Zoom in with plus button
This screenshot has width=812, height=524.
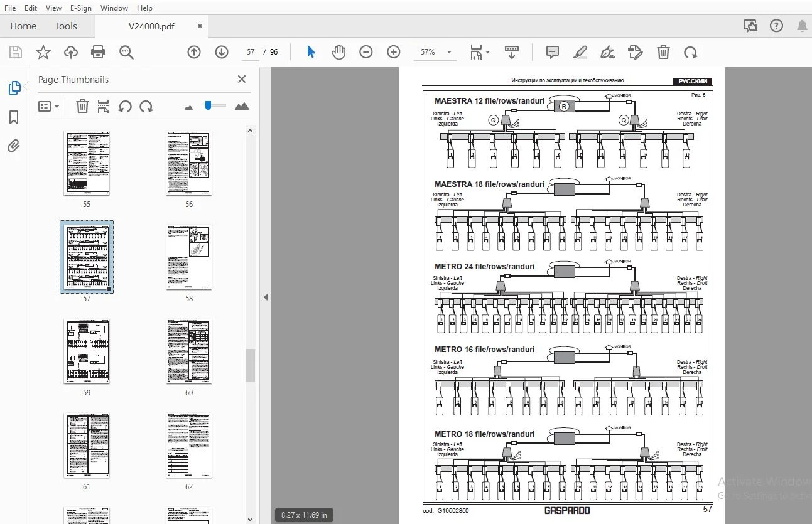[x=394, y=52]
